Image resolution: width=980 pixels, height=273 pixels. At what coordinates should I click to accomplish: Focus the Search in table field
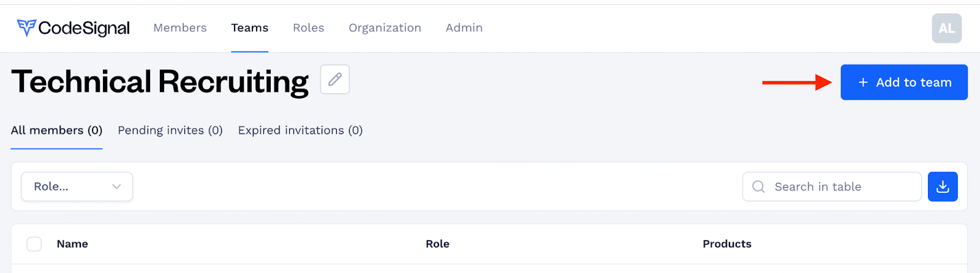click(832, 187)
